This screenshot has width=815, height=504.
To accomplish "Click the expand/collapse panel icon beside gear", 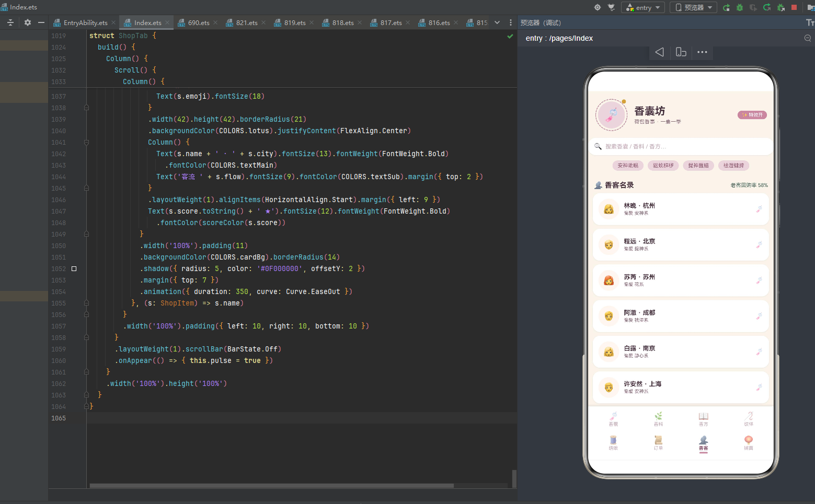I will 10,22.
